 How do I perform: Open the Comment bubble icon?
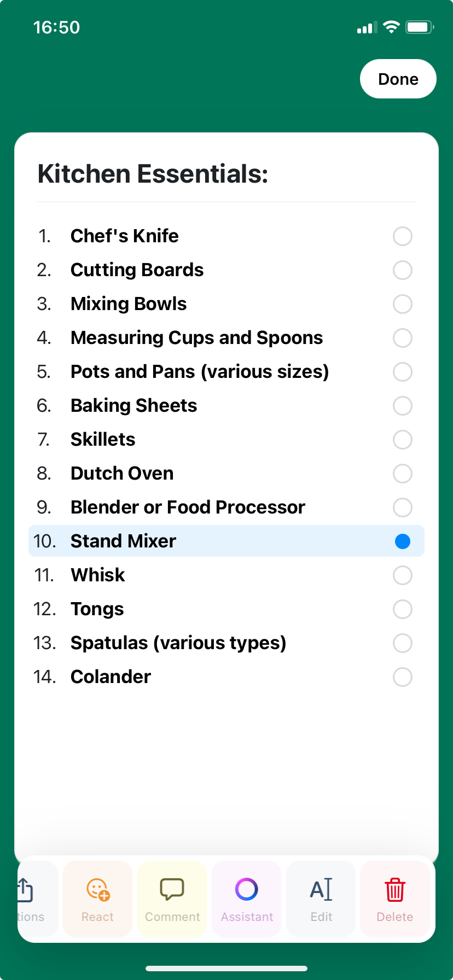[172, 889]
